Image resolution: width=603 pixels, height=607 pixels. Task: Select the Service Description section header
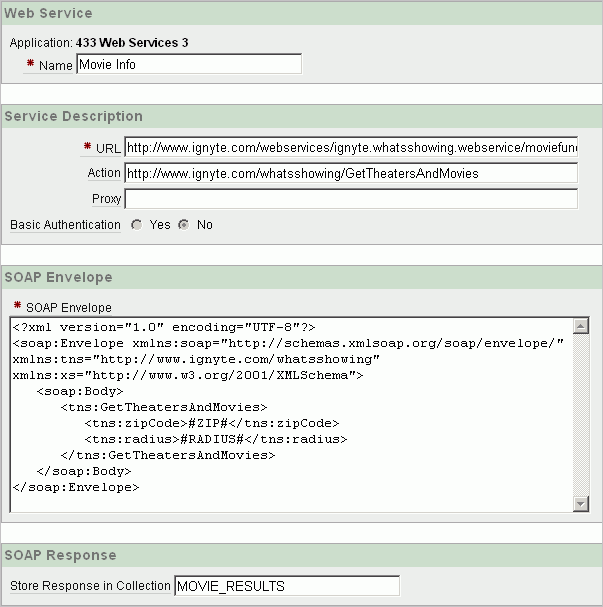point(74,116)
